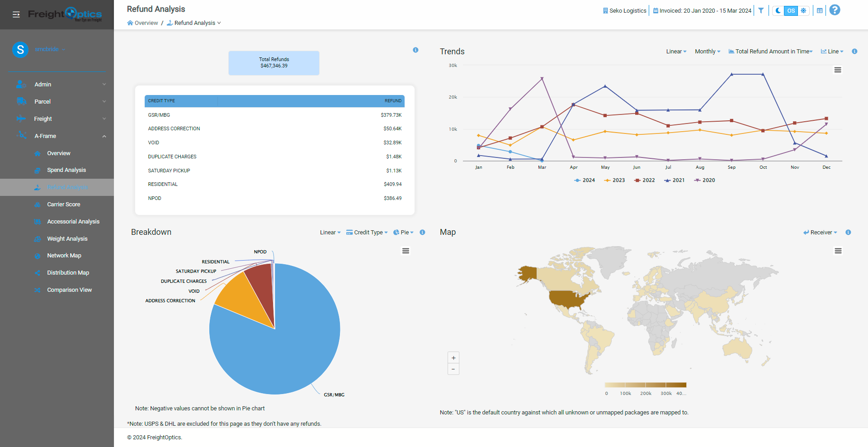Click the Breakdown chart export menu icon

point(406,251)
